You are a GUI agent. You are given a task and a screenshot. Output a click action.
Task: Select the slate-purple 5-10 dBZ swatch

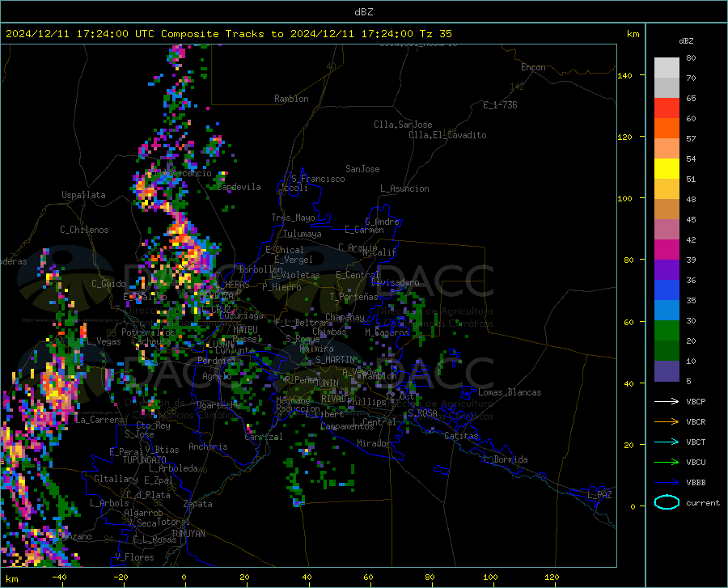point(667,371)
